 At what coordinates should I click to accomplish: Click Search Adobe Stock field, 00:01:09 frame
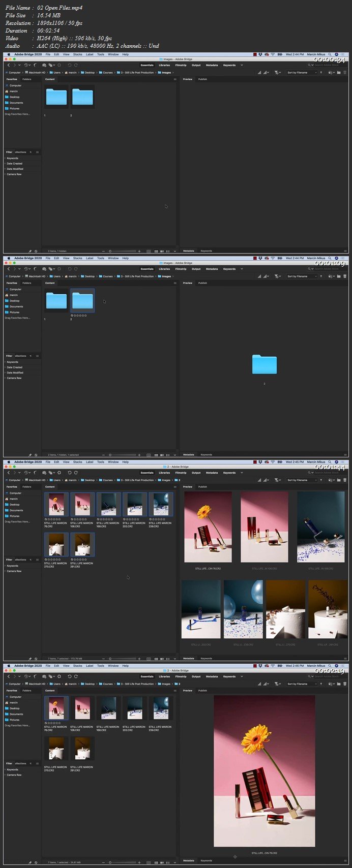click(x=328, y=269)
